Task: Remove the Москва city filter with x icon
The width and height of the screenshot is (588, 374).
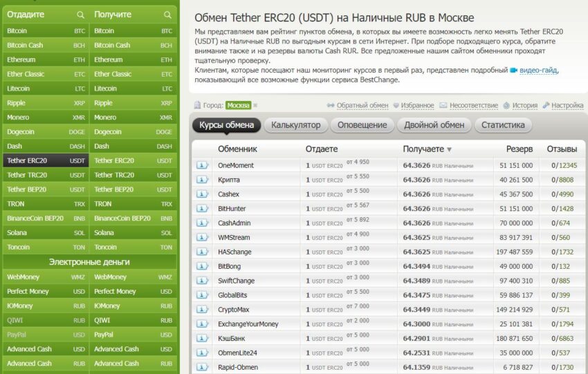Action: (255, 105)
